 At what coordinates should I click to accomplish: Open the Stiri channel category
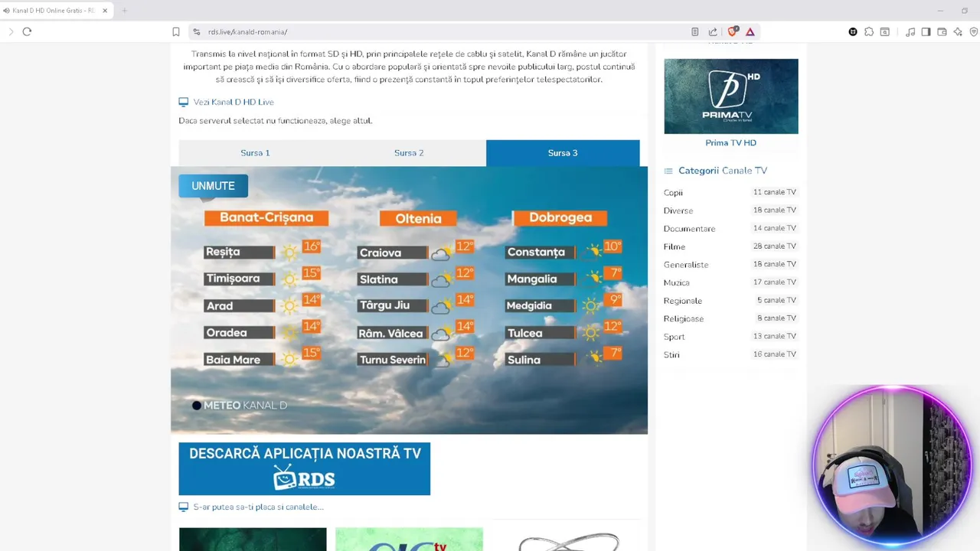671,355
